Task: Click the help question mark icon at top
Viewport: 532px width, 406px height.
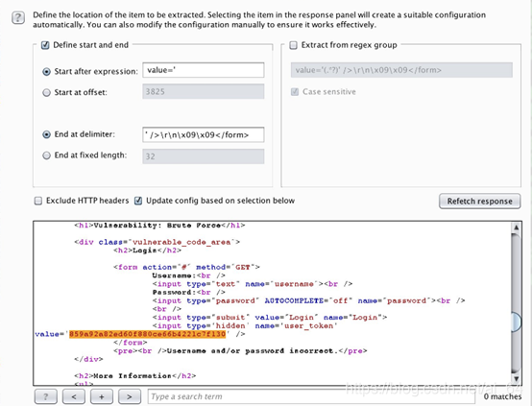Action: [18, 17]
